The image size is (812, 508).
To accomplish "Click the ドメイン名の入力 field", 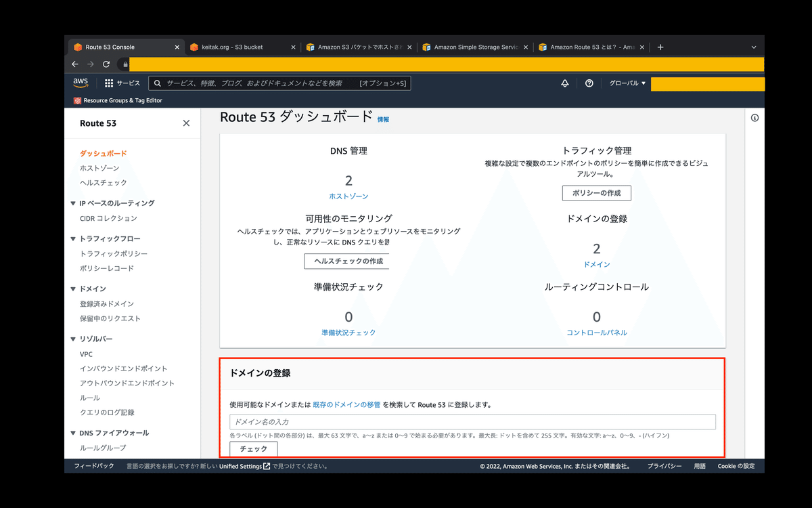I will pos(472,421).
